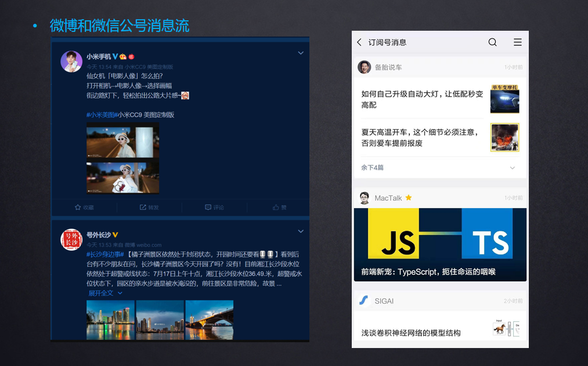Open SIGAI account name
This screenshot has height=366, width=588.
(x=384, y=301)
